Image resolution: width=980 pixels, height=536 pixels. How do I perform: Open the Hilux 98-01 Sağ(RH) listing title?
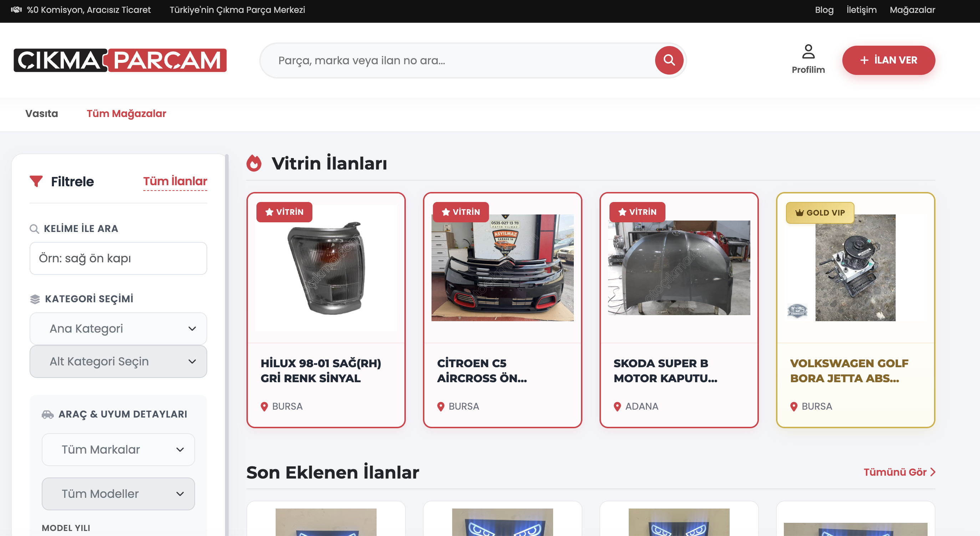[x=321, y=370]
